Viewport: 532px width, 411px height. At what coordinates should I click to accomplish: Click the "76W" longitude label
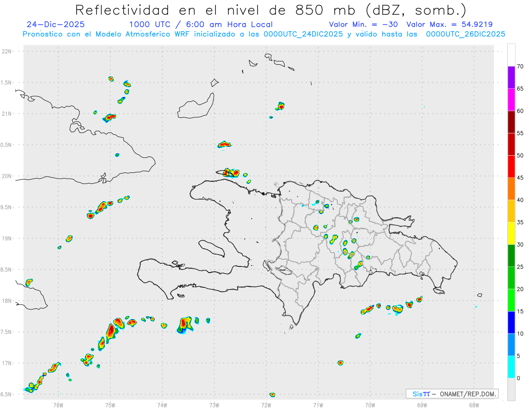pyautogui.click(x=58, y=404)
